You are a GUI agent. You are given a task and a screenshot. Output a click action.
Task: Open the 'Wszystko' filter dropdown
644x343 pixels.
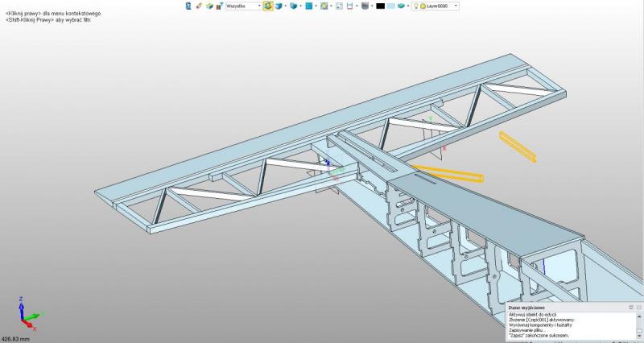(244, 6)
